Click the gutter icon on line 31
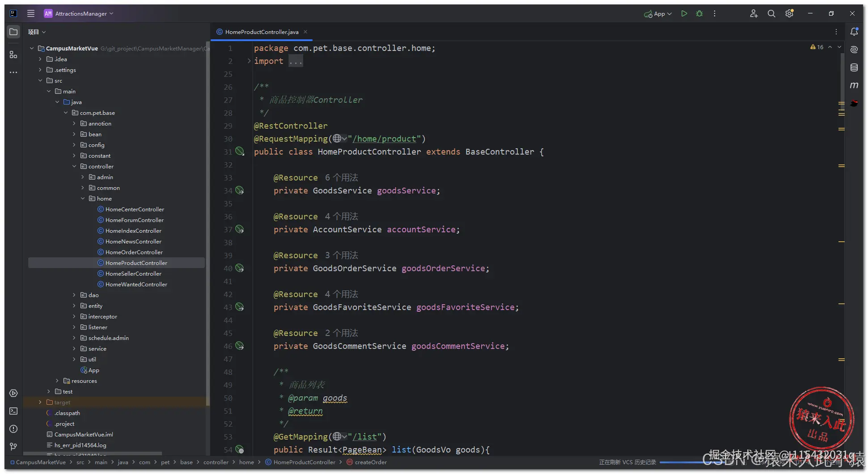The image size is (868, 474). click(240, 151)
